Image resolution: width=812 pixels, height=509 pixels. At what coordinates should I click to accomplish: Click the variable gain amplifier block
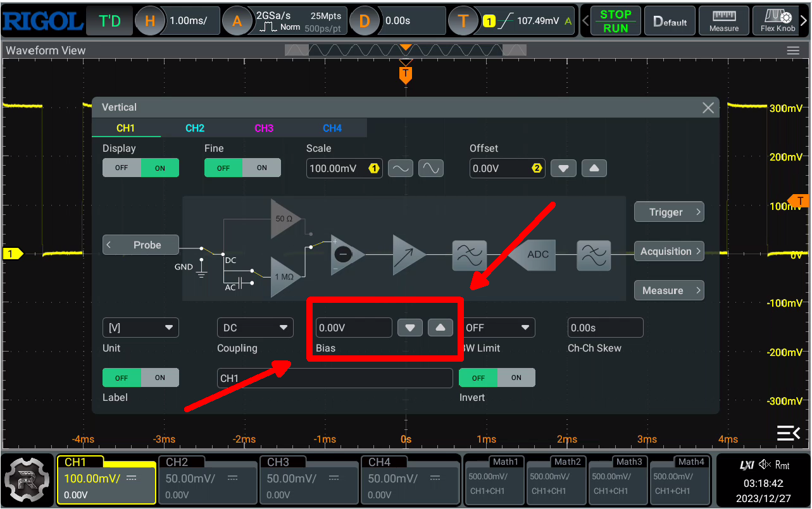pos(410,254)
